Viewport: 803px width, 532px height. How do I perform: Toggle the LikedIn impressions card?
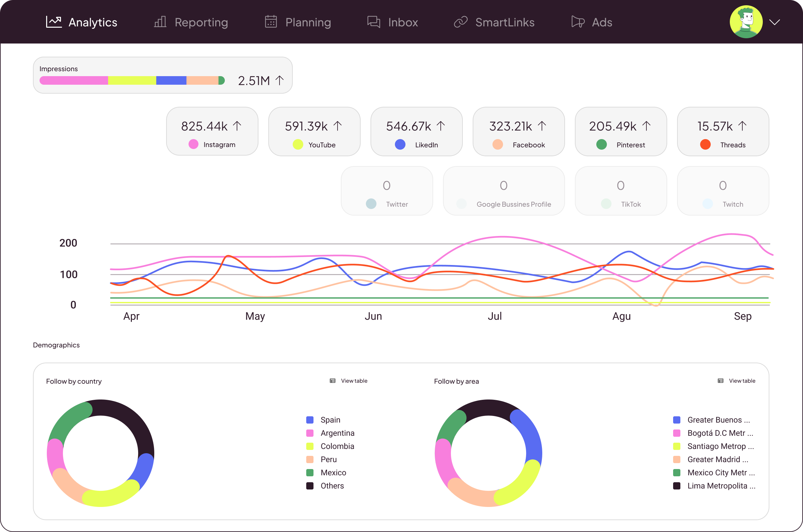pyautogui.click(x=417, y=131)
